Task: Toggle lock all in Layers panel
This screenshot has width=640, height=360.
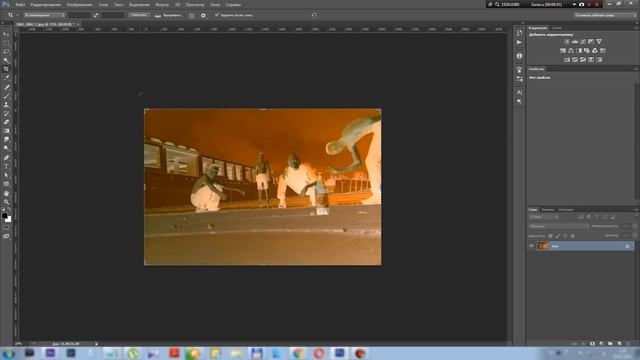Action: pos(573,236)
